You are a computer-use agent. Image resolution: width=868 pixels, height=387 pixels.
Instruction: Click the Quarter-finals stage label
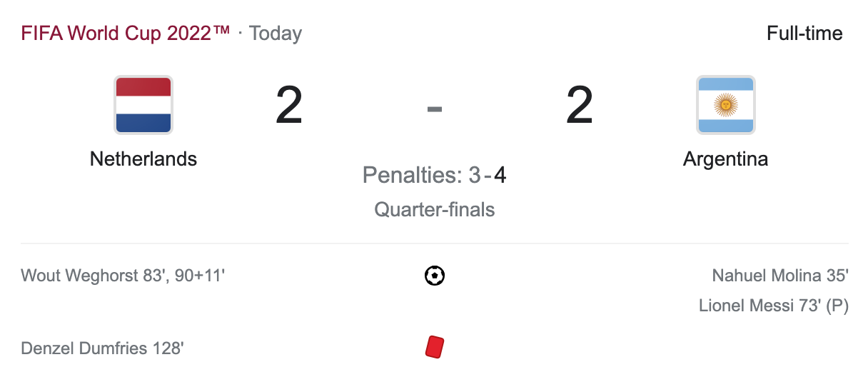click(434, 209)
